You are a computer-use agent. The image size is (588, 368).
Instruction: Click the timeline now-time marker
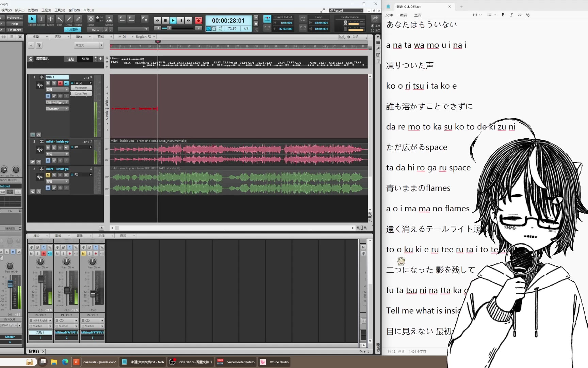(x=158, y=42)
